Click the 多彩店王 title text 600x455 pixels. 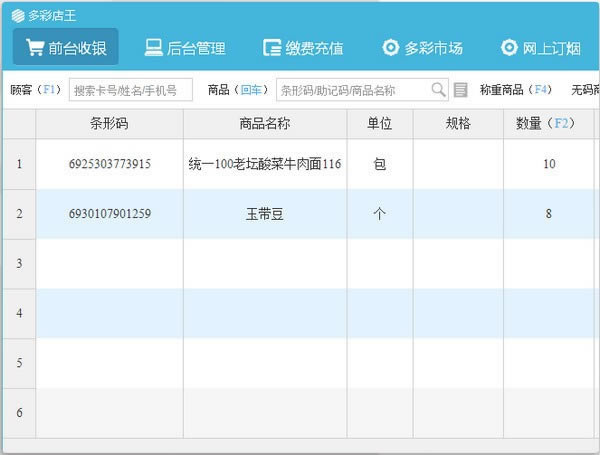(52, 16)
